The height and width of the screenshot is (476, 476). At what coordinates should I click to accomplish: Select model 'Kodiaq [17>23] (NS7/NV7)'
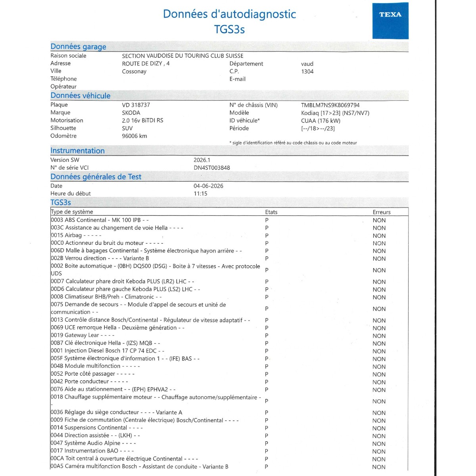click(335, 113)
